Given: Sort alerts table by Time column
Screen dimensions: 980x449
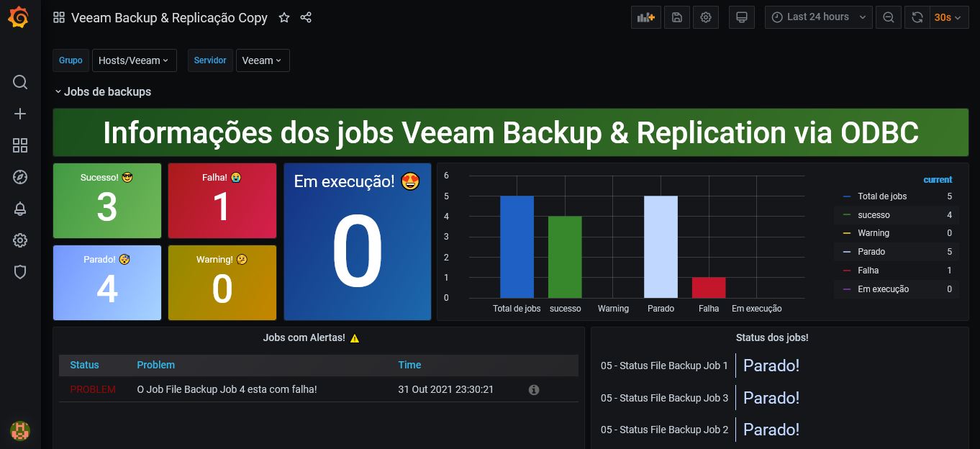Looking at the screenshot, I should point(409,365).
